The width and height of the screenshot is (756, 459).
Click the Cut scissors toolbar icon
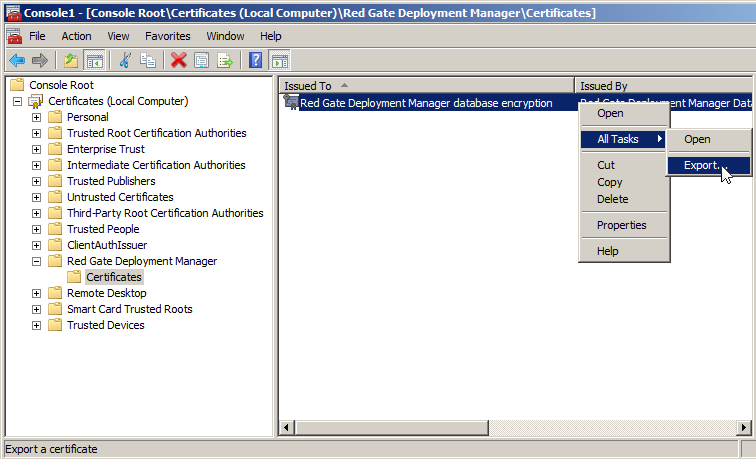pos(125,60)
